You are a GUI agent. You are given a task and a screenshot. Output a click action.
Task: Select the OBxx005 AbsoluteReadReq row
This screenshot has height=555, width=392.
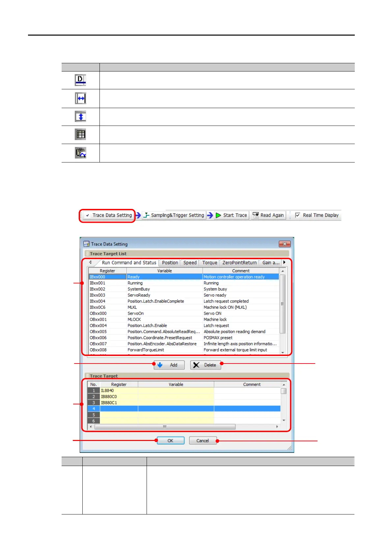point(184,332)
